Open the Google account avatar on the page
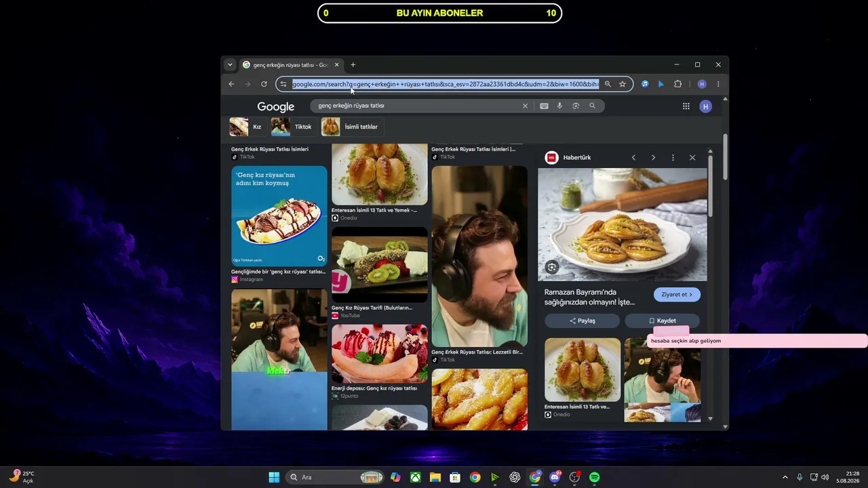This screenshot has width=868, height=488. [706, 106]
